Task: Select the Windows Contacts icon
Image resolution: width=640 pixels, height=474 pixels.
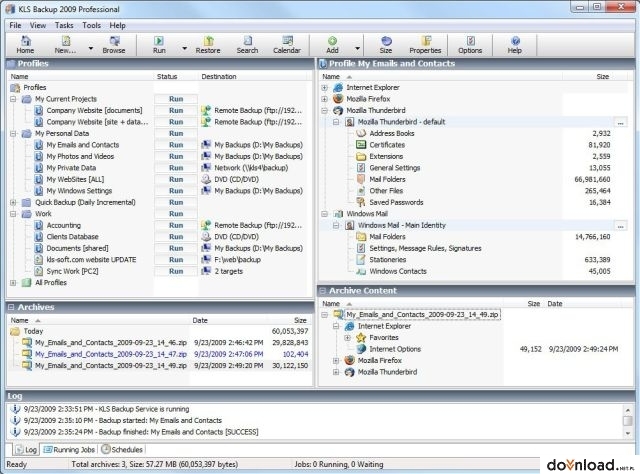Action: [x=361, y=271]
